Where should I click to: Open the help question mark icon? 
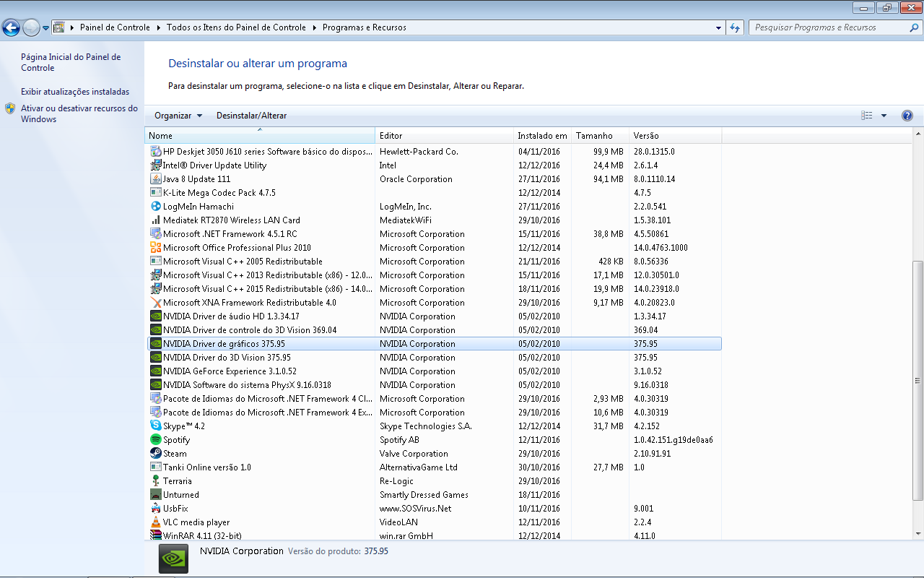907,116
